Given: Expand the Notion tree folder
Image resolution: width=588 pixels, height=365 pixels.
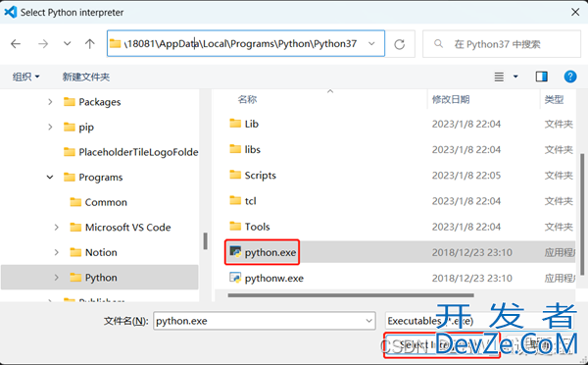Looking at the screenshot, I should tap(57, 252).
